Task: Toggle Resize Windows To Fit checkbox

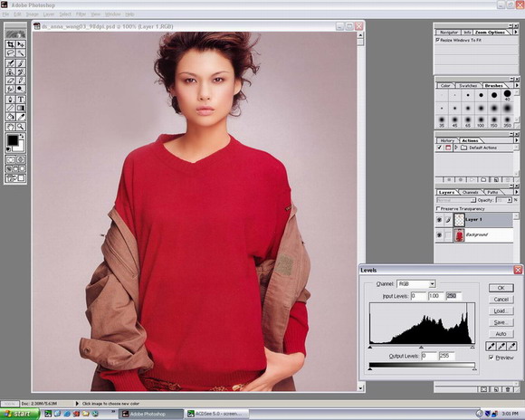Action: point(437,40)
